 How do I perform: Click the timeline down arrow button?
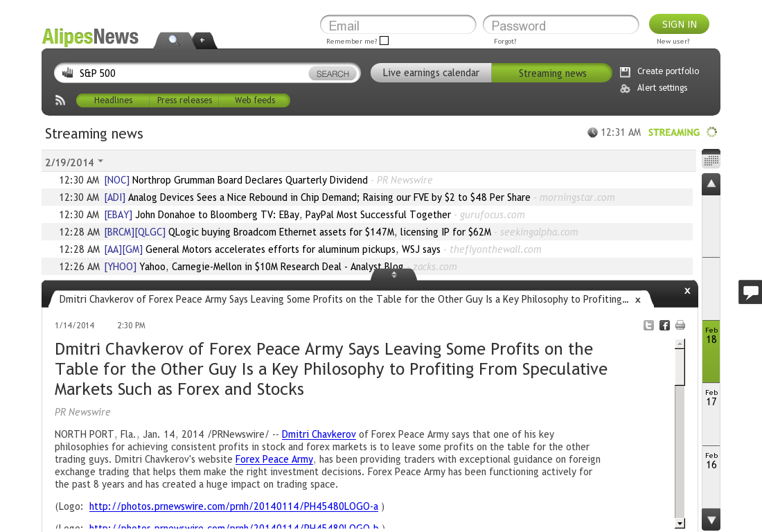711,520
